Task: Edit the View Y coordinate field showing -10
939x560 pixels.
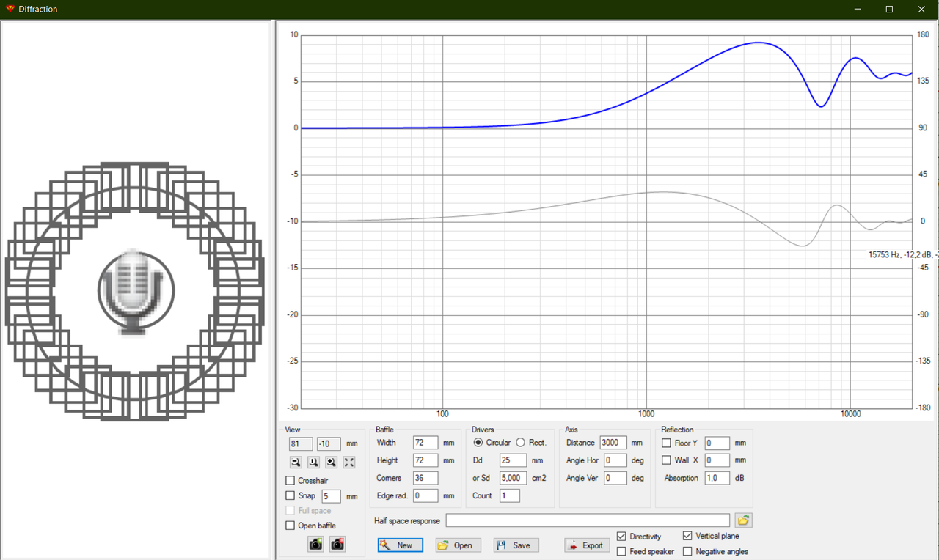Action: [329, 444]
